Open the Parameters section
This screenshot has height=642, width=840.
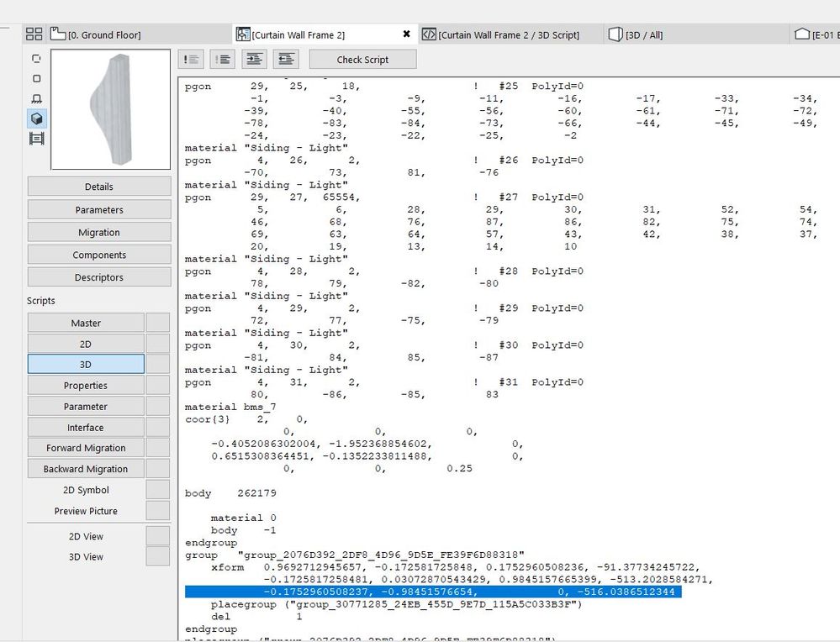coord(99,210)
